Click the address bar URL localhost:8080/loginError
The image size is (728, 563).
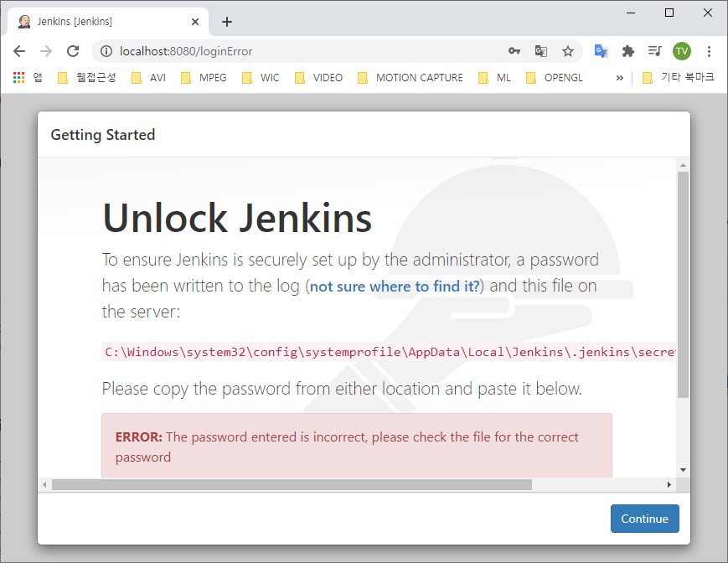tap(186, 51)
